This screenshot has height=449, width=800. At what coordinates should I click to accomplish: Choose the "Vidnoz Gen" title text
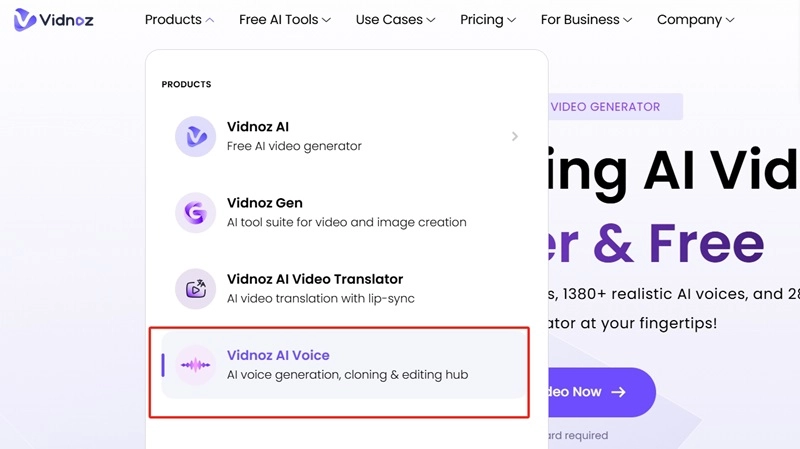(x=265, y=203)
